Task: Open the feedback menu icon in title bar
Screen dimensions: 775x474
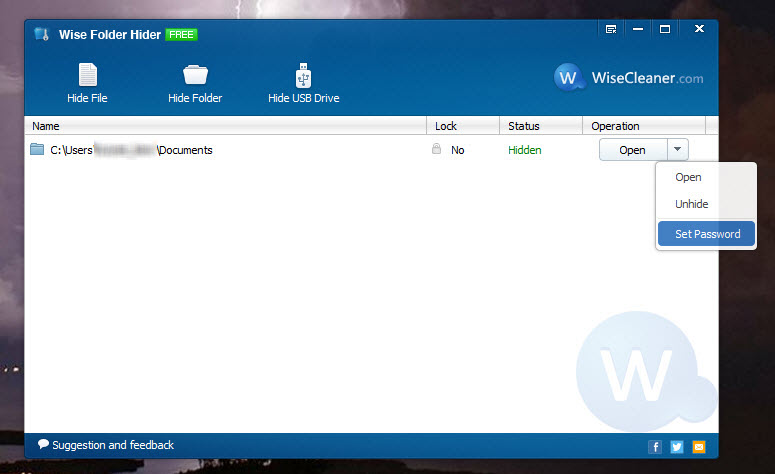Action: (x=611, y=29)
